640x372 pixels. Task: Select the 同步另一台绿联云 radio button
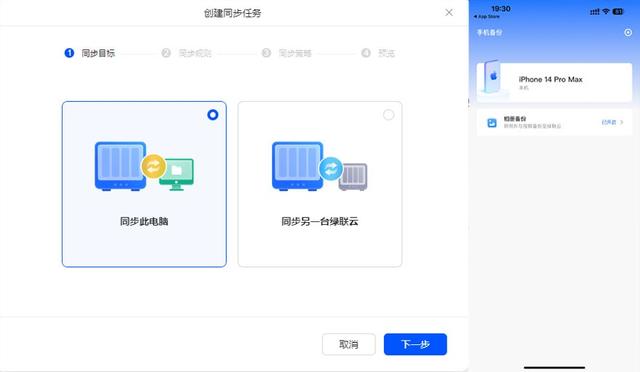(389, 115)
